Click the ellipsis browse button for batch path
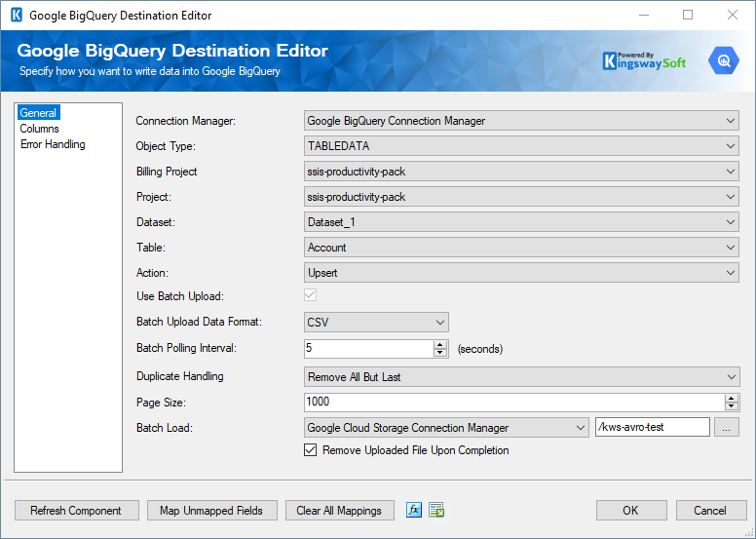 (726, 428)
